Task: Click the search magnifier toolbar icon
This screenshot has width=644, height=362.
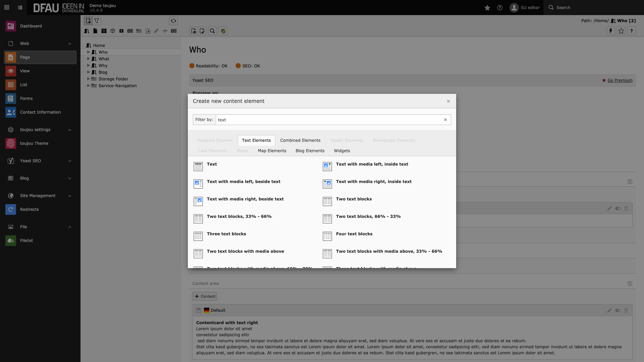Action: coord(212,31)
